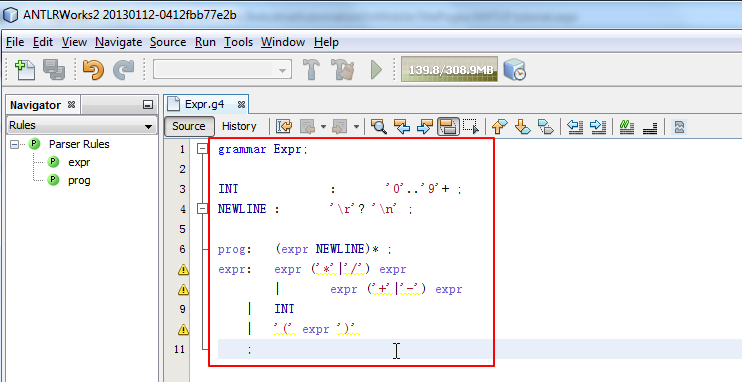
Task: Open the File menu
Action: click(15, 42)
